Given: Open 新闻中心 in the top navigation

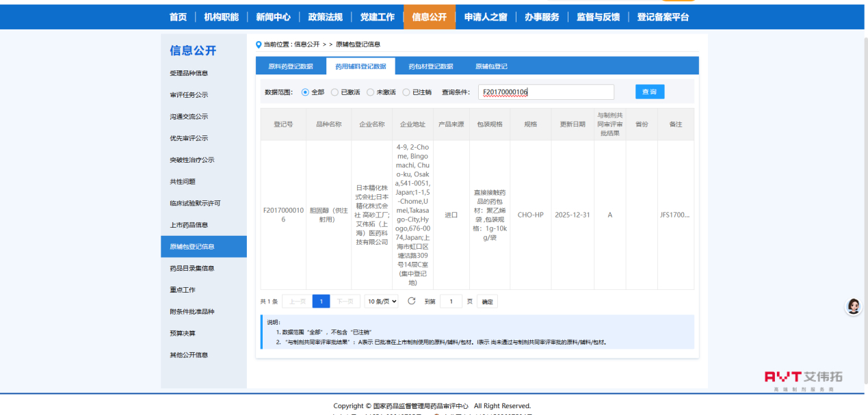Looking at the screenshot, I should tap(273, 17).
